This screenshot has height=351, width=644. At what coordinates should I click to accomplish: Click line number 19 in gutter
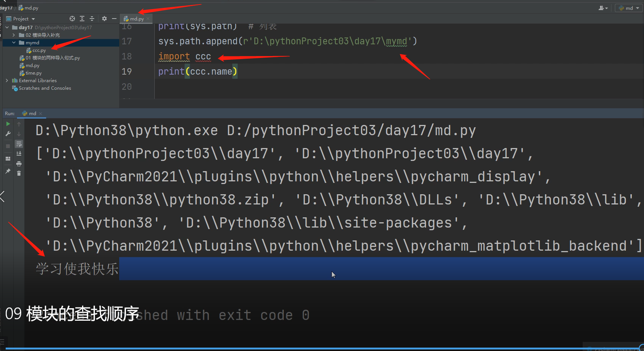[127, 72]
